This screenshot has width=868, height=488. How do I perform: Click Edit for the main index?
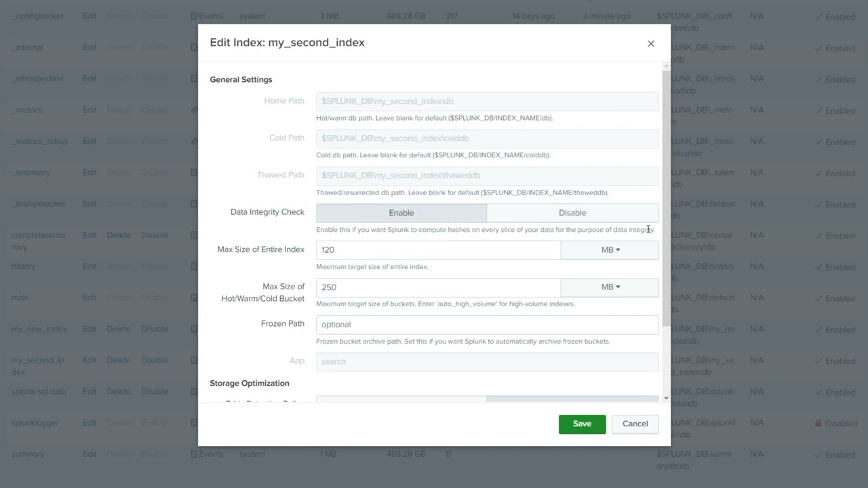point(90,298)
